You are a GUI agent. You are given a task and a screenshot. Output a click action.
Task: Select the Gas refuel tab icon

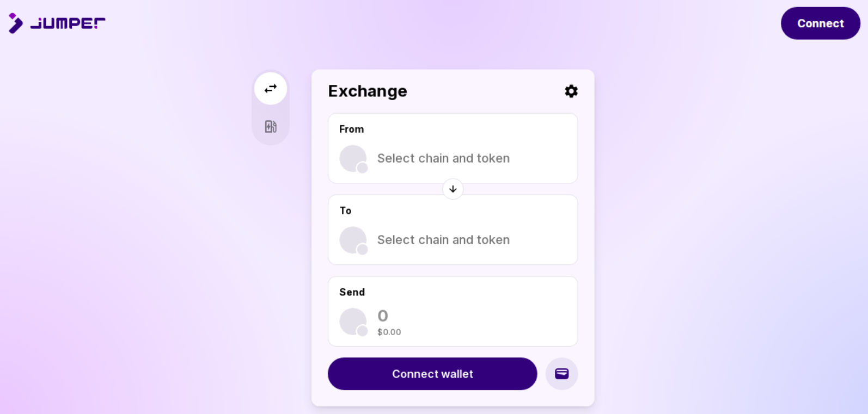(x=270, y=126)
